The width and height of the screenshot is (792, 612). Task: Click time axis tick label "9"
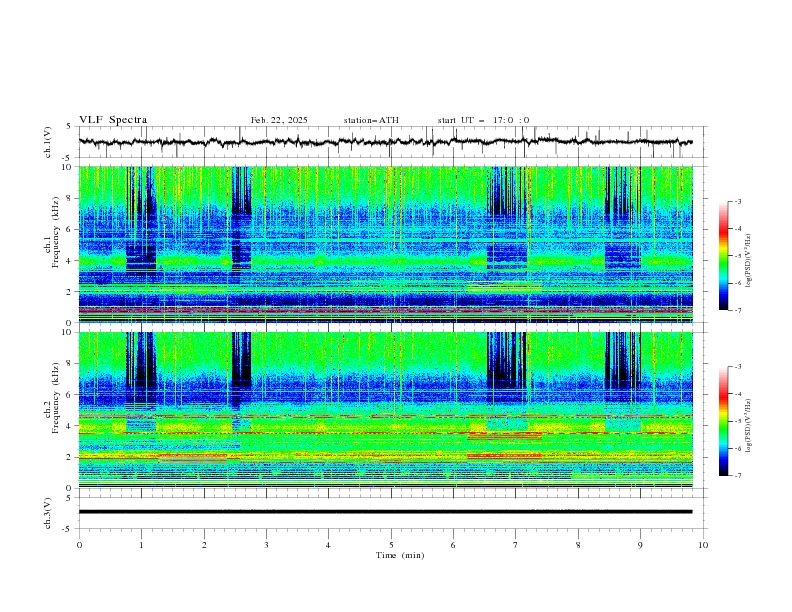coord(640,545)
